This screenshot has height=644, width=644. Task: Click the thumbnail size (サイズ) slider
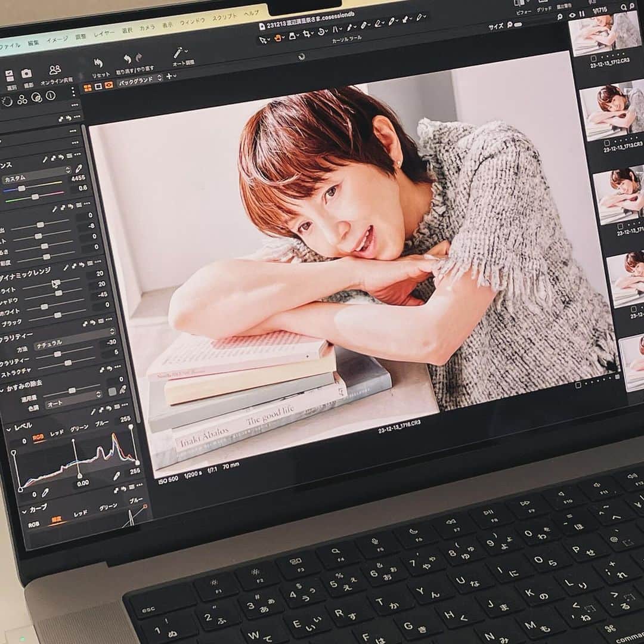518,24
